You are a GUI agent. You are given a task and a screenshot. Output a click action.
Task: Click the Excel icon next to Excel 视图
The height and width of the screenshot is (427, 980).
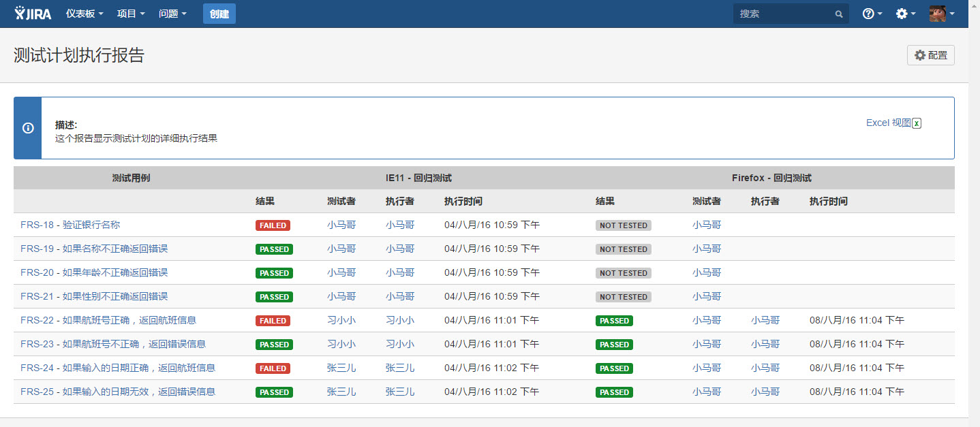(917, 123)
